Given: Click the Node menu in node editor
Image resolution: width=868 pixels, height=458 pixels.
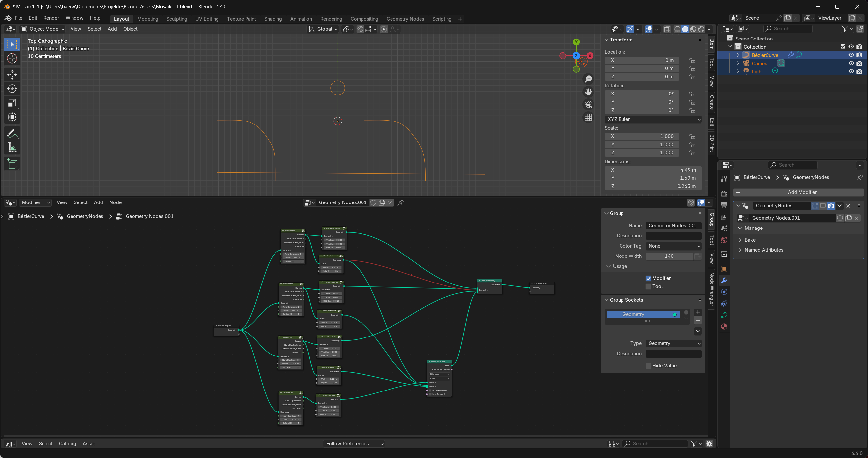Looking at the screenshot, I should tap(115, 202).
